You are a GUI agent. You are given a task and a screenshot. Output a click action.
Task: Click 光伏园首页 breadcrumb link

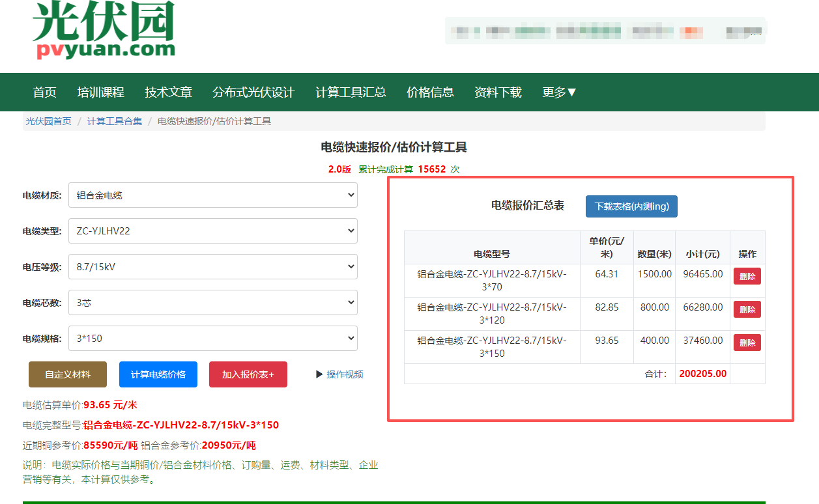(x=49, y=121)
